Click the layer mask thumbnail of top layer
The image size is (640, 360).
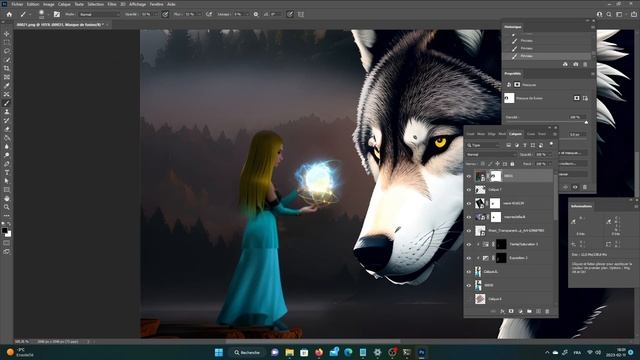pyautogui.click(x=496, y=176)
